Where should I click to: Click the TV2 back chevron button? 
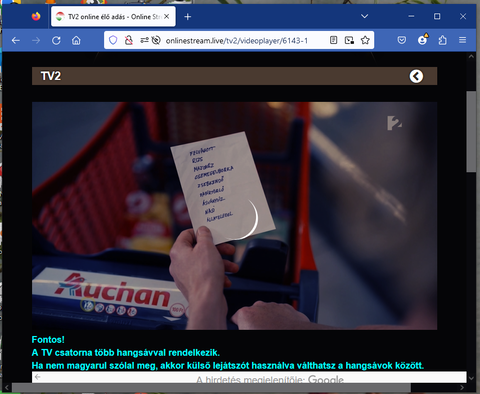click(416, 76)
